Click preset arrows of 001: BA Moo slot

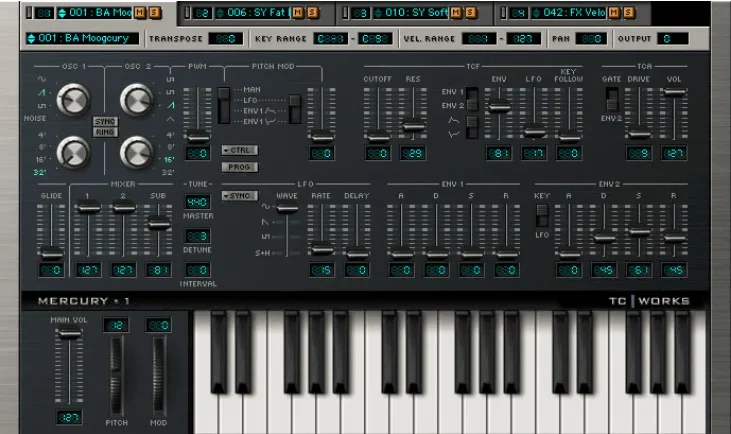pos(62,13)
